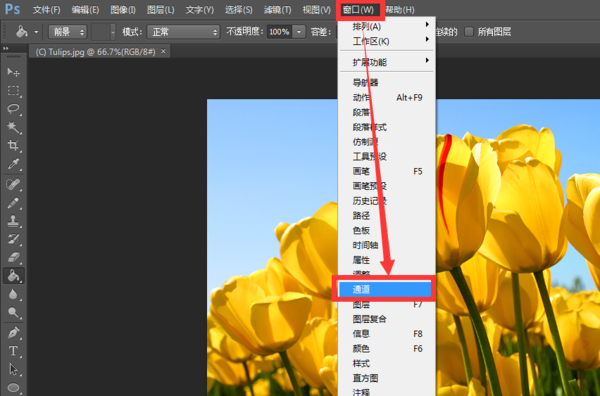Image resolution: width=600 pixels, height=396 pixels.
Task: Select the Clone Stamp tool
Action: click(13, 221)
